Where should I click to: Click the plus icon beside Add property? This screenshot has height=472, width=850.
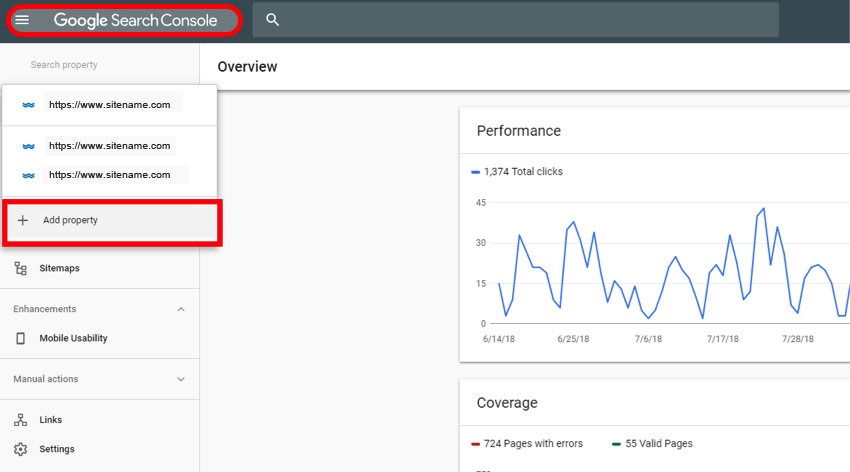(22, 220)
